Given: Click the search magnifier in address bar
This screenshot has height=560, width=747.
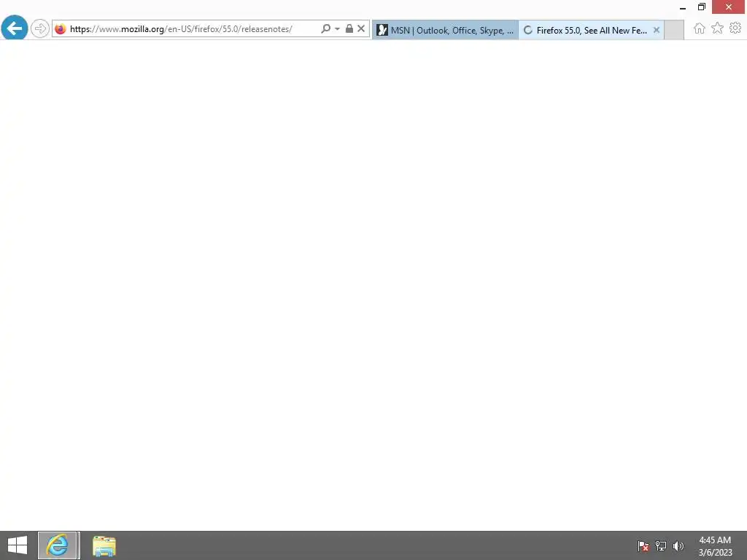Looking at the screenshot, I should (x=326, y=29).
